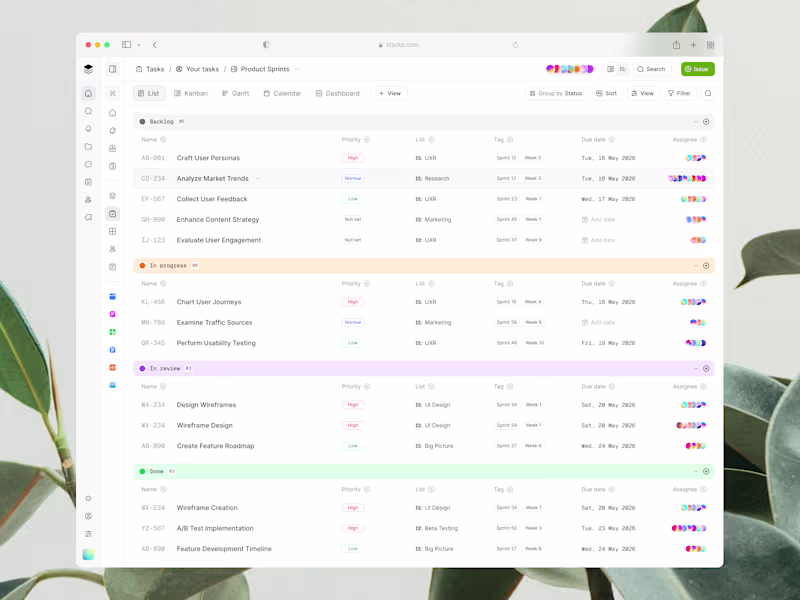Toggle the browser sidebar button
This screenshot has width=800, height=600.
pos(127,45)
